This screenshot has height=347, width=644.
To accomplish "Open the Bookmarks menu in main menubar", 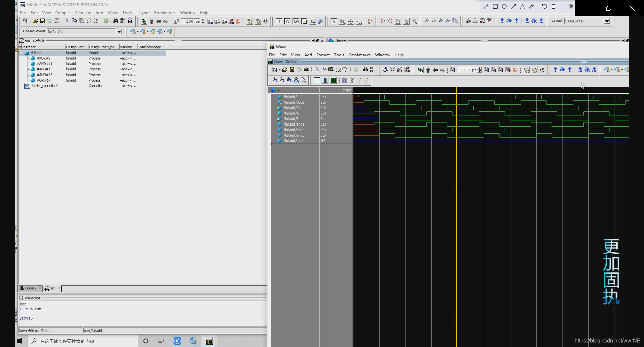I will coord(165,13).
